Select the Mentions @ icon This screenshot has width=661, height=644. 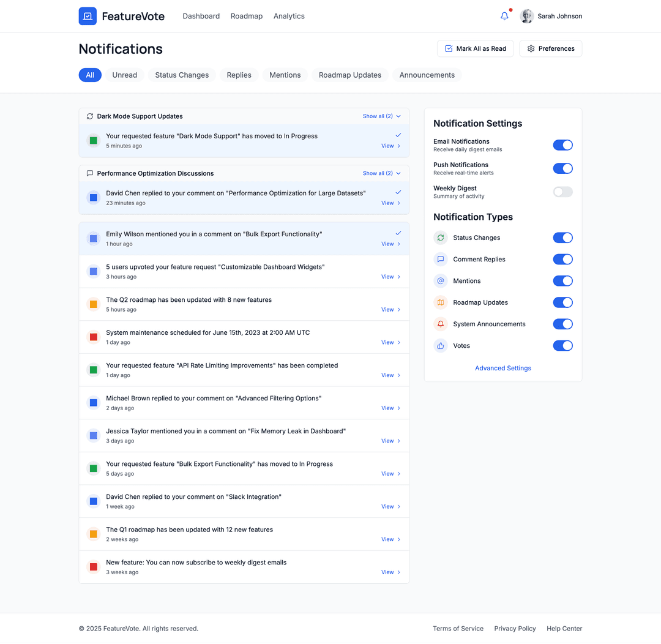pyautogui.click(x=440, y=280)
